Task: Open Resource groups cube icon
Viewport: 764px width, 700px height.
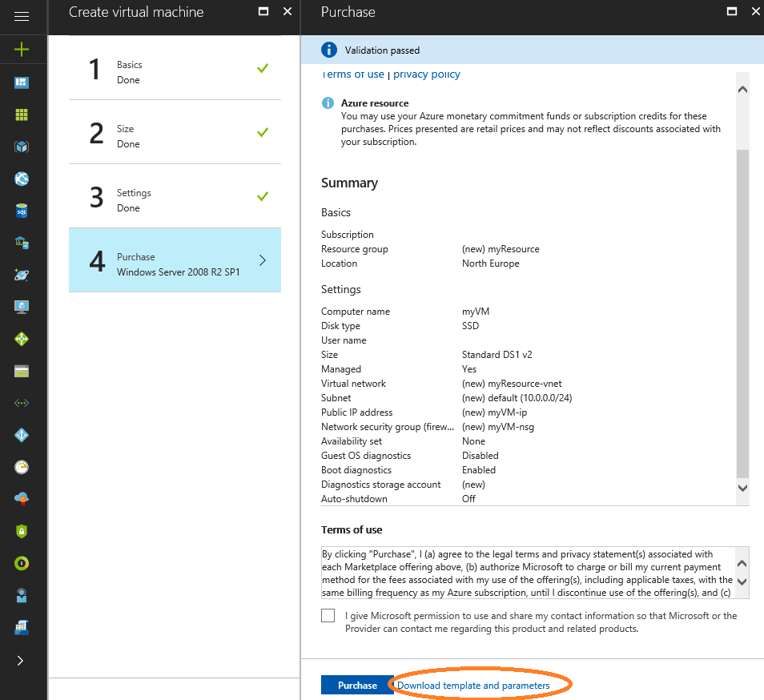Action: [22, 147]
